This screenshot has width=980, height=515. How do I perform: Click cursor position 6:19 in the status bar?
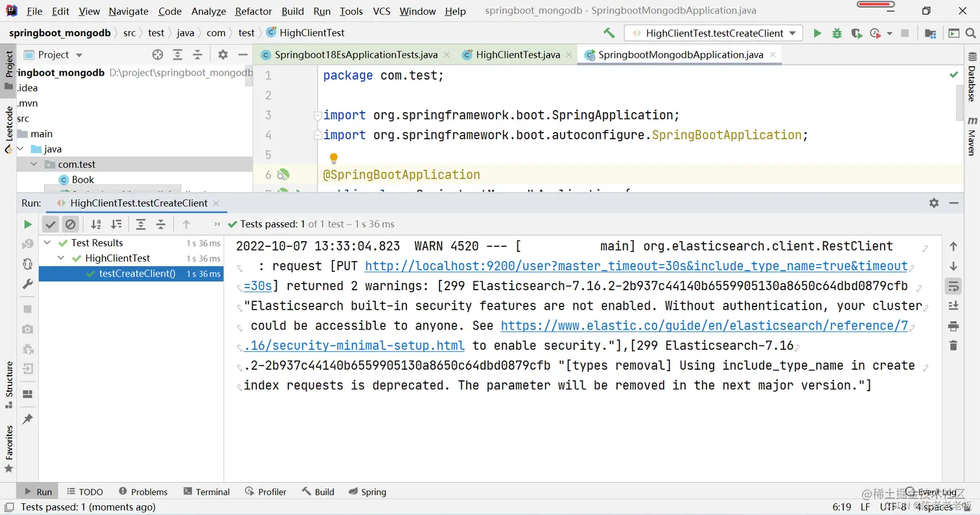click(841, 507)
